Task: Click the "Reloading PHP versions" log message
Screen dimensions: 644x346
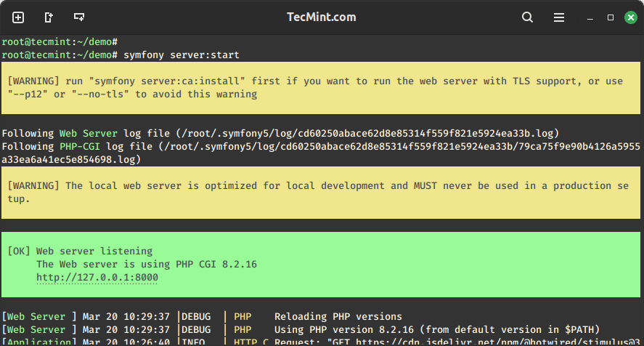Action: tap(338, 317)
